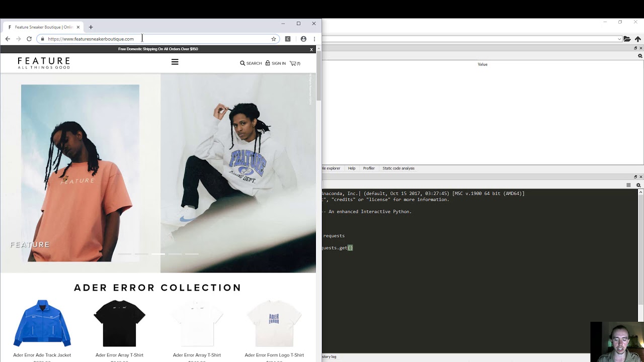Click the gray 'C' extension icon in Chrome
Screen dimensions: 644x362
pyautogui.click(x=288, y=39)
